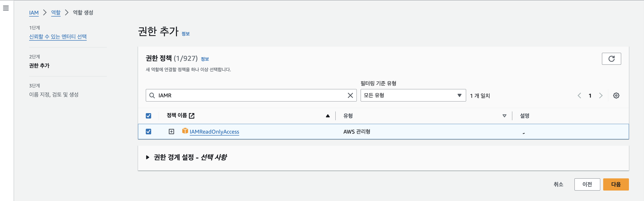Click the policy search input field
Screen dimensions: 644x201
click(251, 95)
